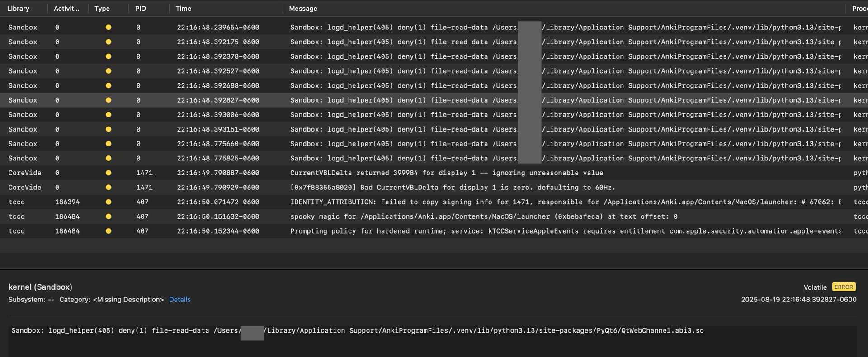The width and height of the screenshot is (868, 357).
Task: Open the Details link beside Category
Action: 179,300
